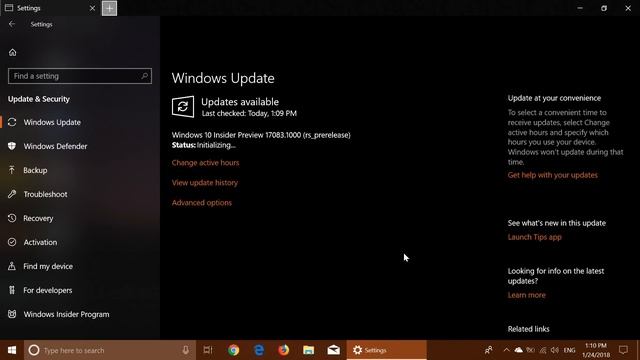The image size is (640, 360).
Task: Open the Mail app from taskbar
Action: click(x=333, y=350)
